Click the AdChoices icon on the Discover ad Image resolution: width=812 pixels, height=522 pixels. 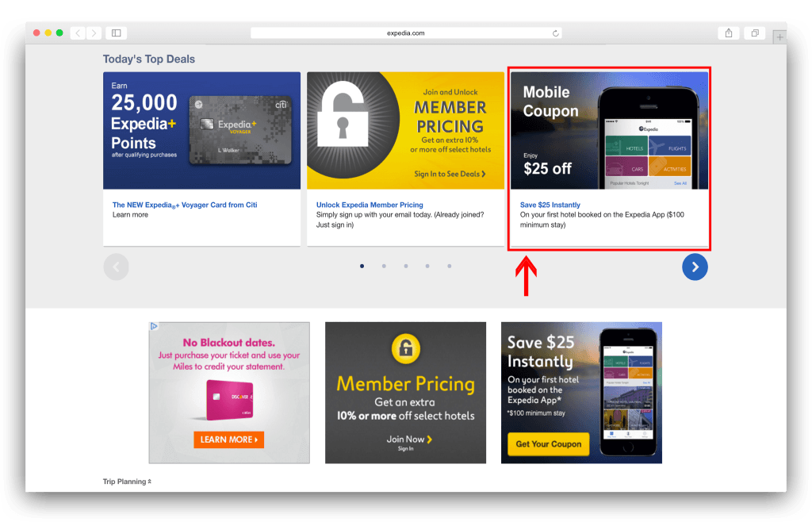point(154,326)
